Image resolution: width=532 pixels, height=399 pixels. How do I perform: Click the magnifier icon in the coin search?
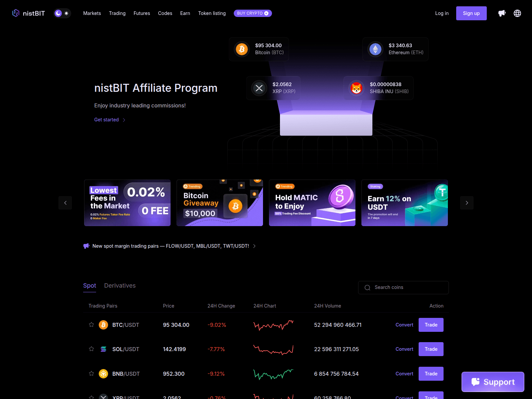pyautogui.click(x=367, y=287)
